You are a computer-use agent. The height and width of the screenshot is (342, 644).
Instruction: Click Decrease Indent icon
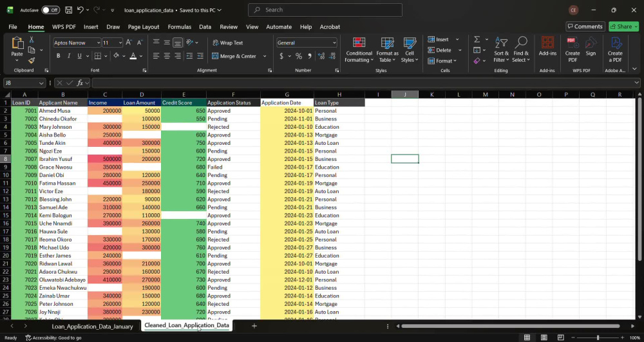click(x=189, y=56)
